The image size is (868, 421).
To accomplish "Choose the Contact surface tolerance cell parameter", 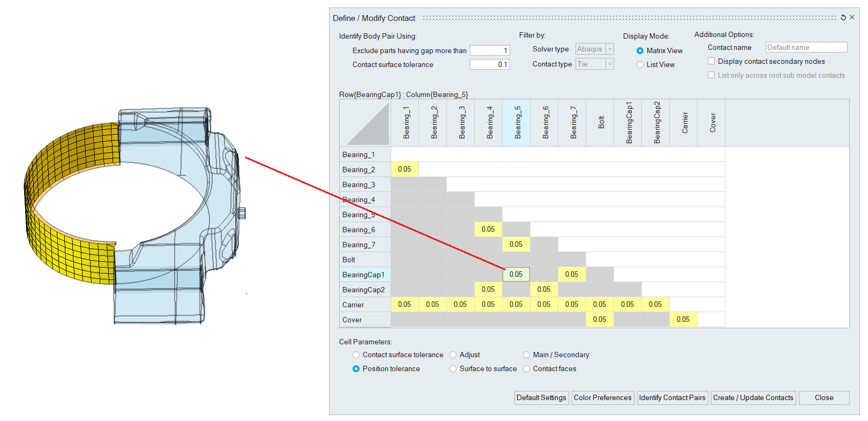I will click(356, 355).
